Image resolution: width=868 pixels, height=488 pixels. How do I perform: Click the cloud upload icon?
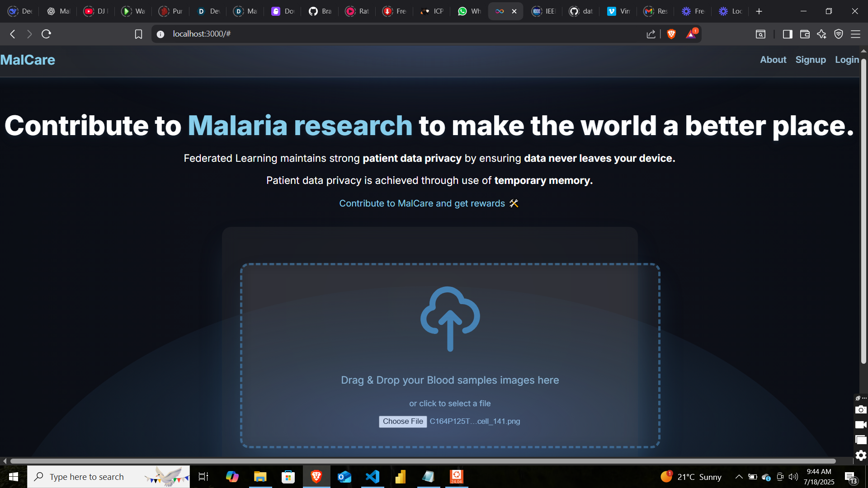click(x=450, y=319)
